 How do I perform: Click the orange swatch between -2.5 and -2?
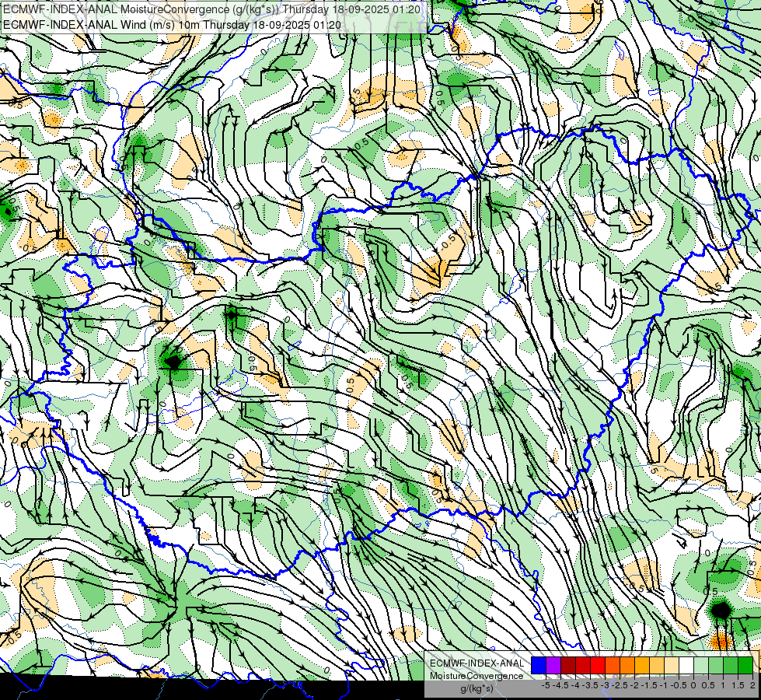pyautogui.click(x=627, y=666)
